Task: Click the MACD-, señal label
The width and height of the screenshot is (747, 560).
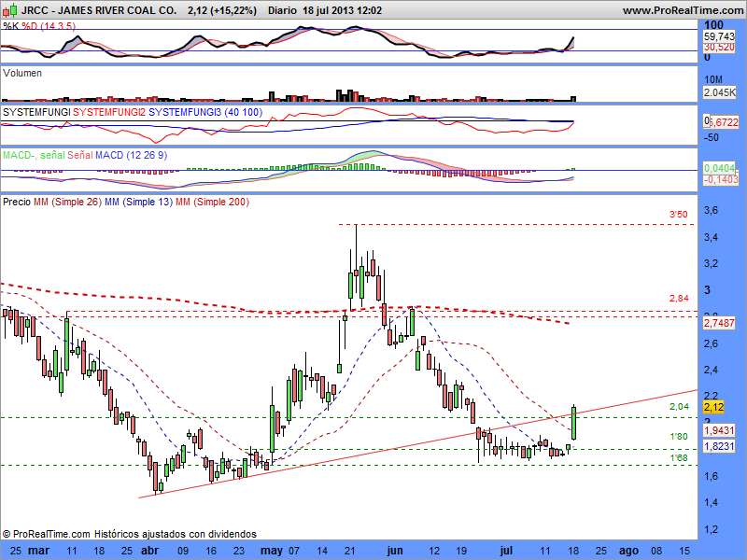Action: [34, 155]
